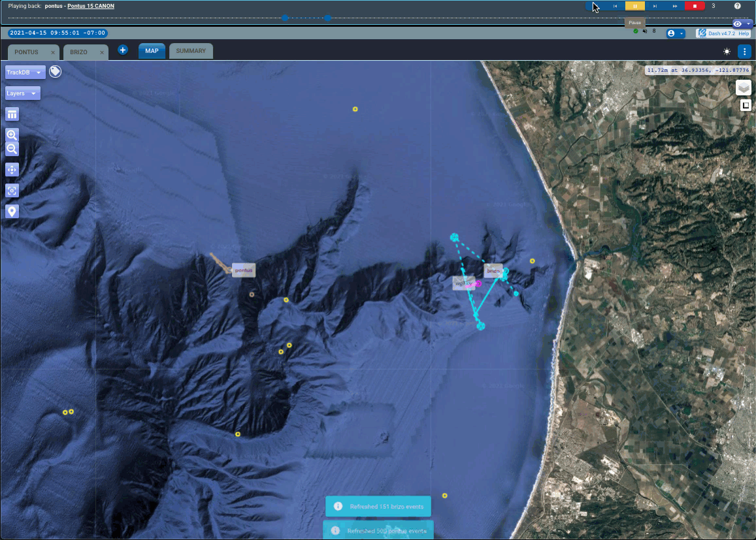The image size is (756, 540).
Task: Click the zoom out magnifier icon
Action: click(x=12, y=149)
